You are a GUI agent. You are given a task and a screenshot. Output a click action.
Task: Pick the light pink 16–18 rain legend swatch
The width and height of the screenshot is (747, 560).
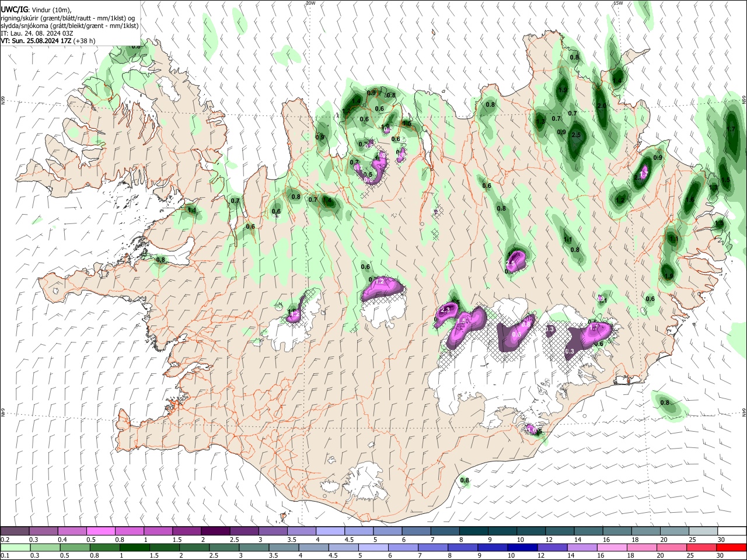coord(612,548)
